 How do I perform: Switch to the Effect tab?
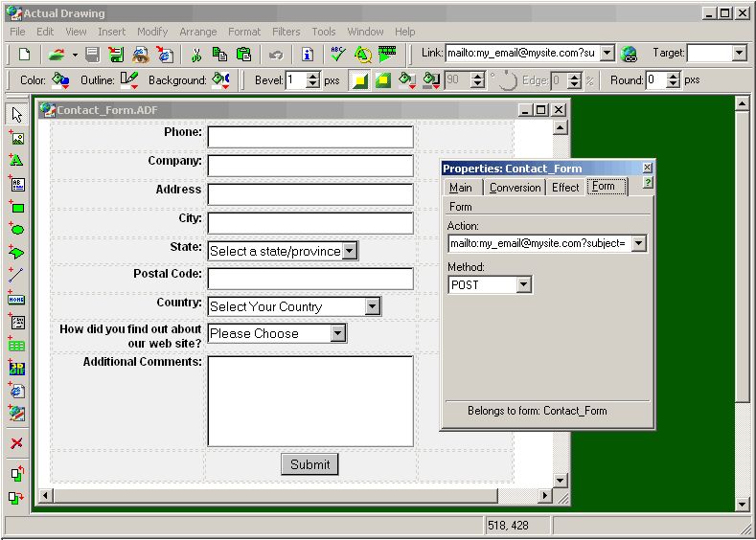pyautogui.click(x=565, y=188)
